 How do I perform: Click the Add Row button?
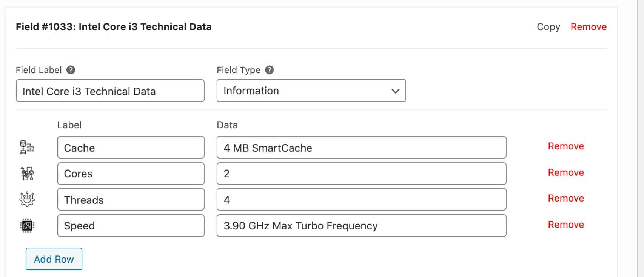click(x=54, y=259)
